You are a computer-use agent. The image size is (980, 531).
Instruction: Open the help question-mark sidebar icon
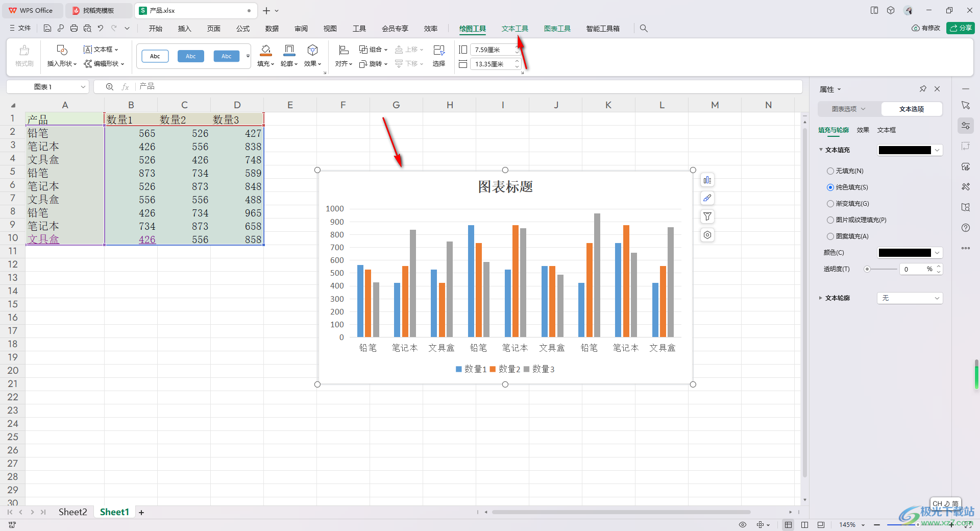[966, 228]
